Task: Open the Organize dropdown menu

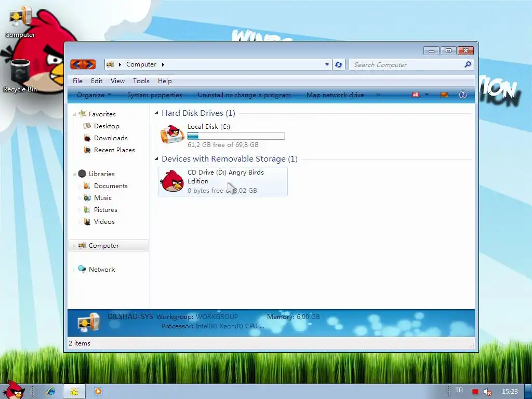Action: (x=94, y=95)
